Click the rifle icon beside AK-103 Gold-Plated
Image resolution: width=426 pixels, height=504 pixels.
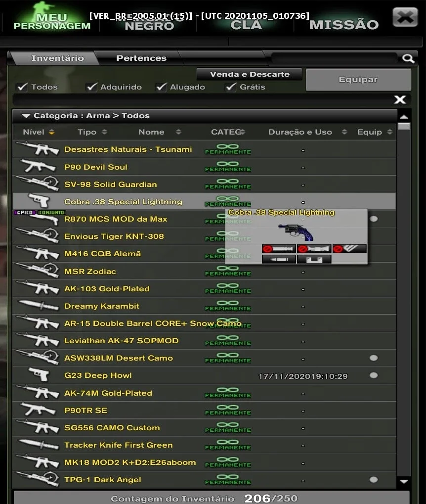coord(38,288)
